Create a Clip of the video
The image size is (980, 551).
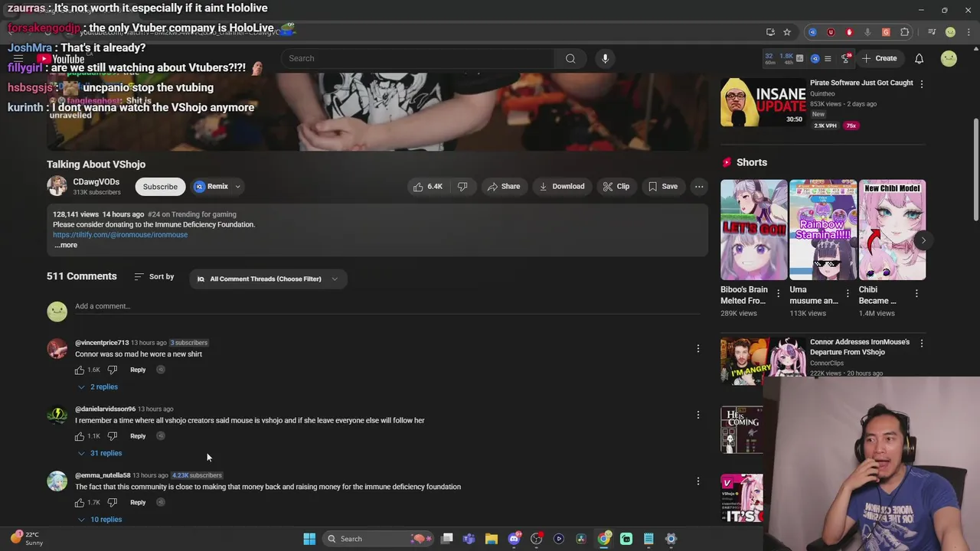click(616, 187)
